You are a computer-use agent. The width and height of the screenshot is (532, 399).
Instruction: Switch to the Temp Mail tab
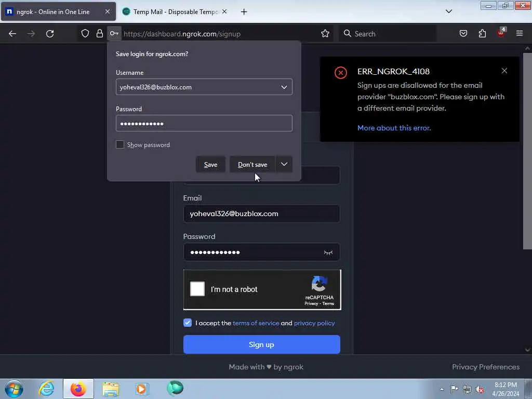pyautogui.click(x=175, y=11)
